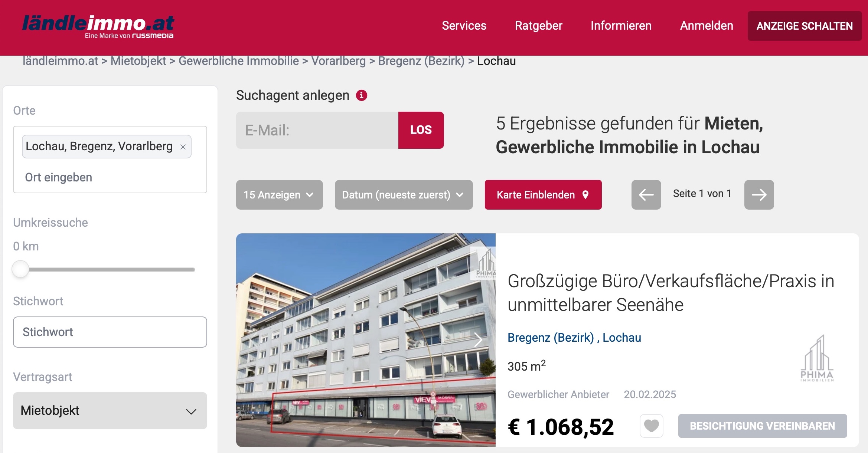Add listing to favorites with heart icon
The width and height of the screenshot is (868, 453).
pyautogui.click(x=651, y=426)
